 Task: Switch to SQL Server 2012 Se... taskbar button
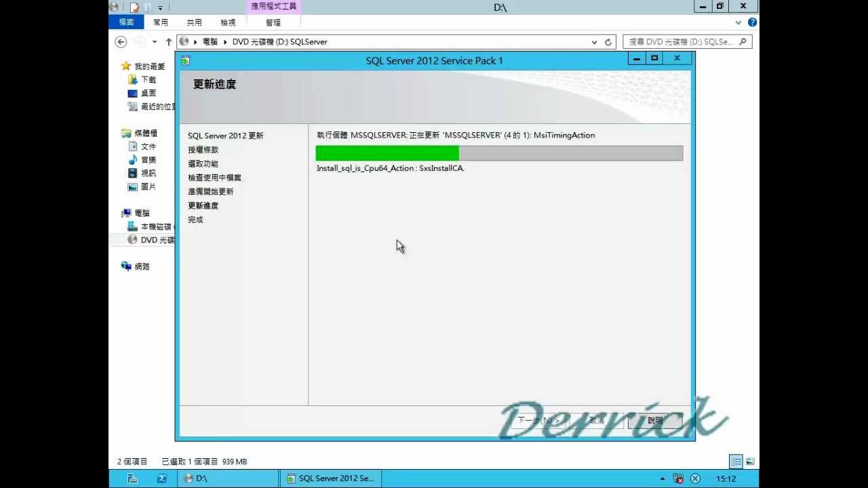[x=330, y=479]
